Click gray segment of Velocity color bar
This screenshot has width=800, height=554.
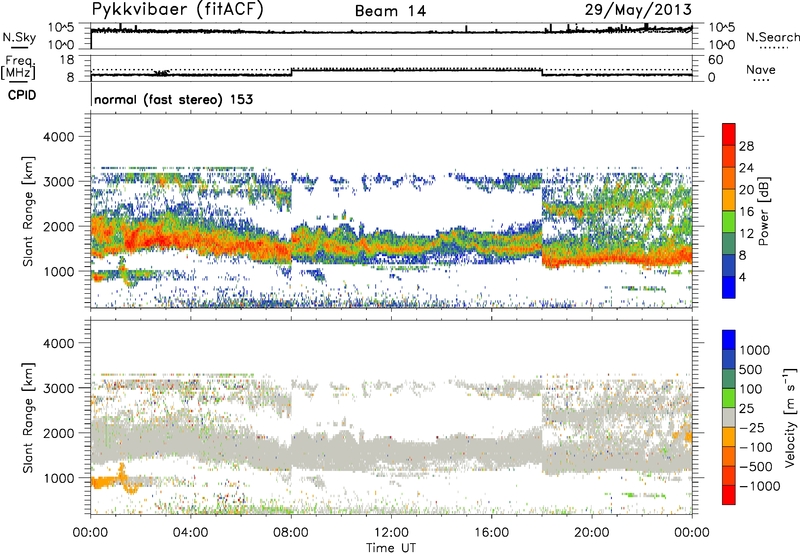point(729,417)
